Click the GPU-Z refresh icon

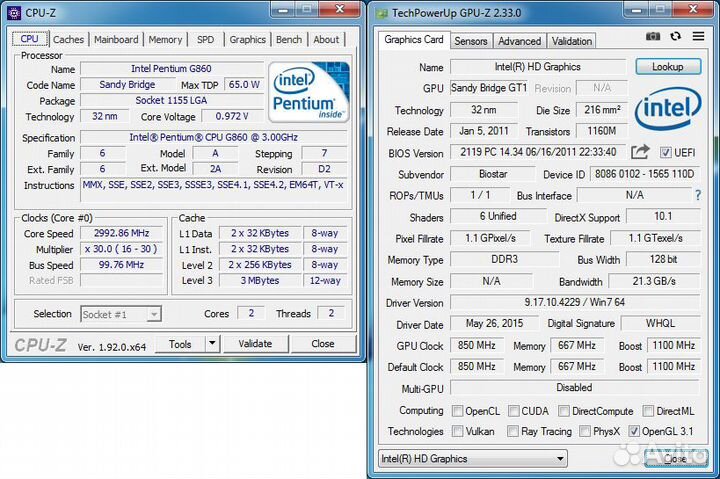click(675, 36)
